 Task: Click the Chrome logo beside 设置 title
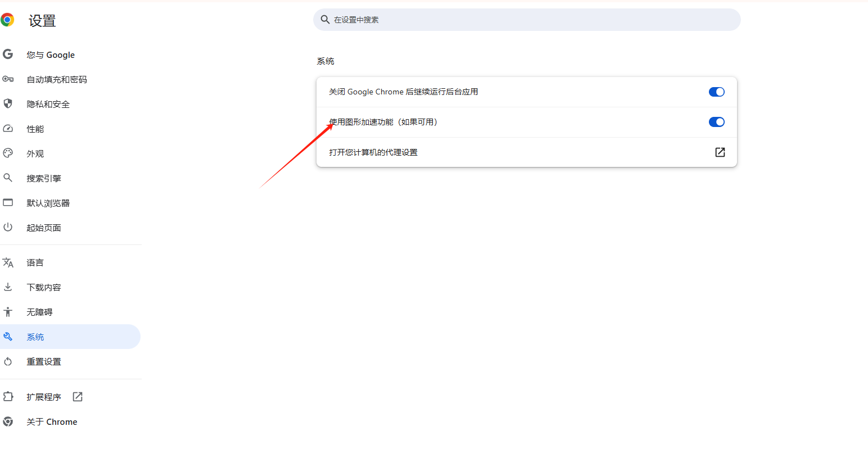pyautogui.click(x=7, y=21)
